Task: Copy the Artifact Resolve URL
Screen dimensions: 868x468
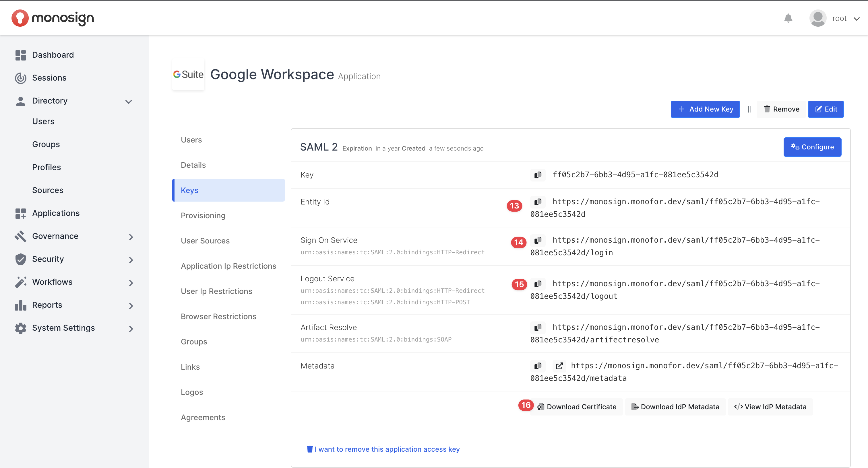Action: coord(538,327)
